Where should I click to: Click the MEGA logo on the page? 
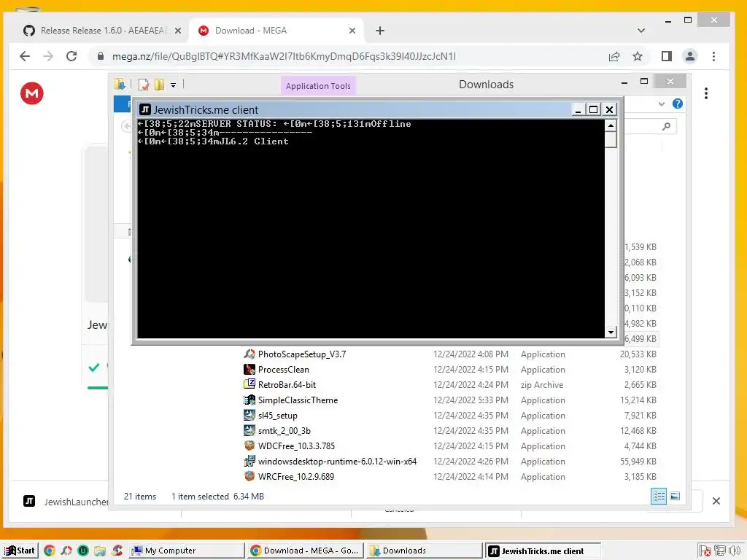(32, 93)
